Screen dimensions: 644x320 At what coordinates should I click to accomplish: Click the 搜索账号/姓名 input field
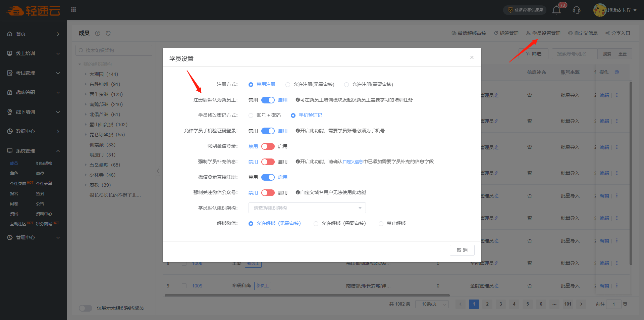574,54
